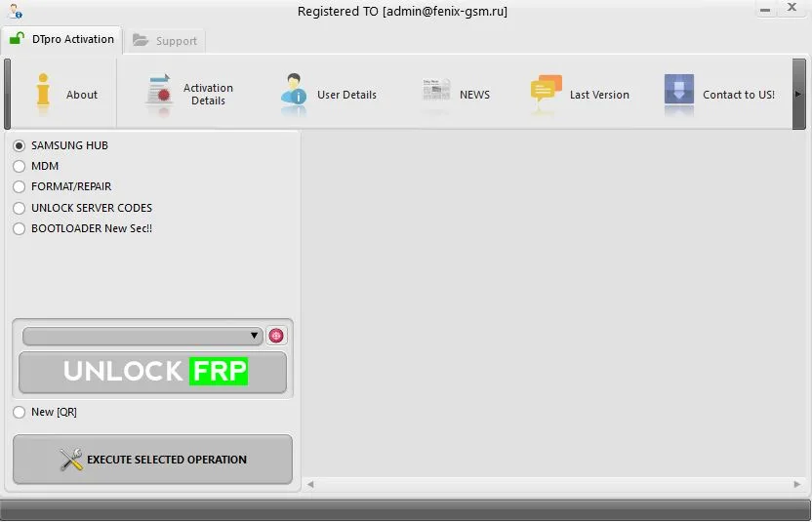Select the MDM radio button
812x522 pixels.
coord(20,166)
